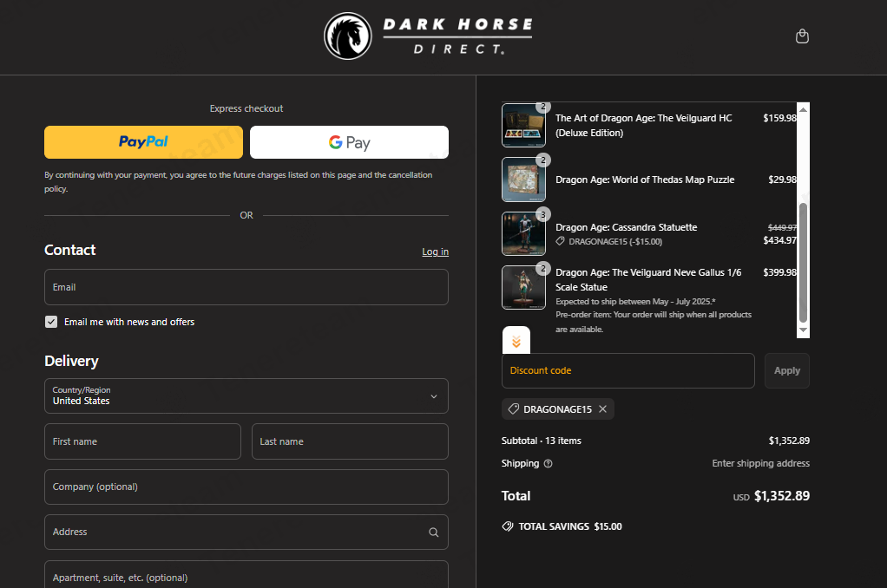Image resolution: width=887 pixels, height=588 pixels.
Task: Click the Neve Gallus 1/6 Scale Statue title
Action: (x=648, y=280)
